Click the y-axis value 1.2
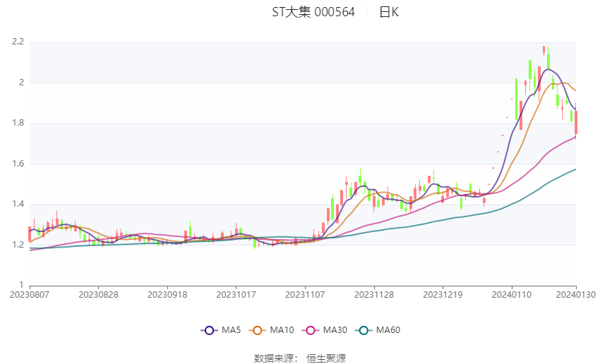 click(18, 245)
